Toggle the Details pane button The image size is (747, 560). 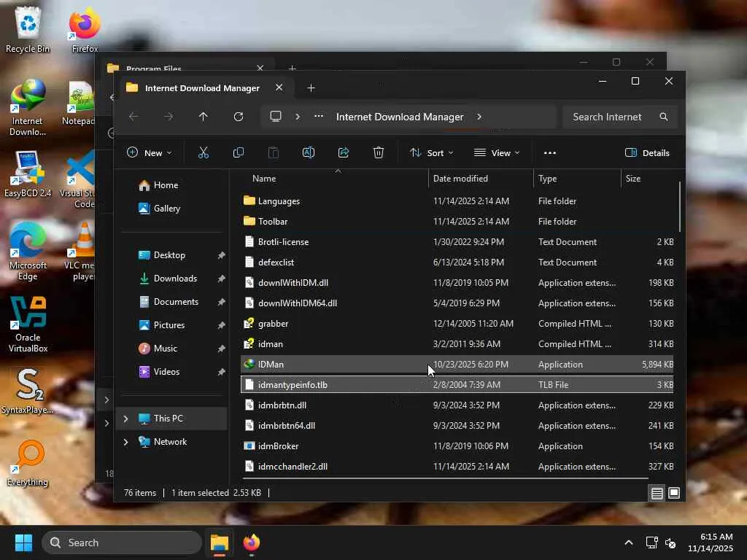(x=647, y=153)
